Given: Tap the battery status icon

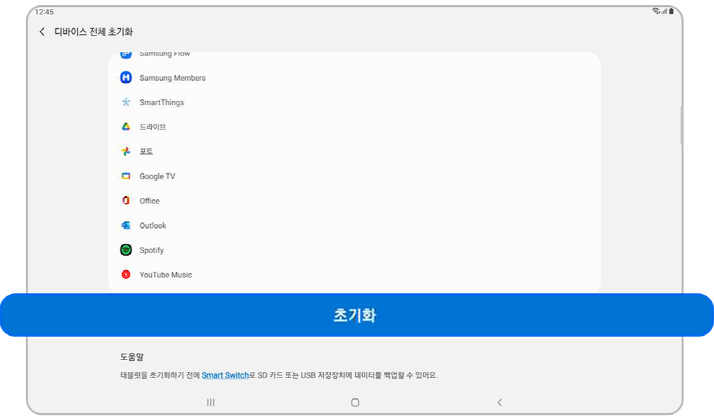Looking at the screenshot, I should click(671, 11).
